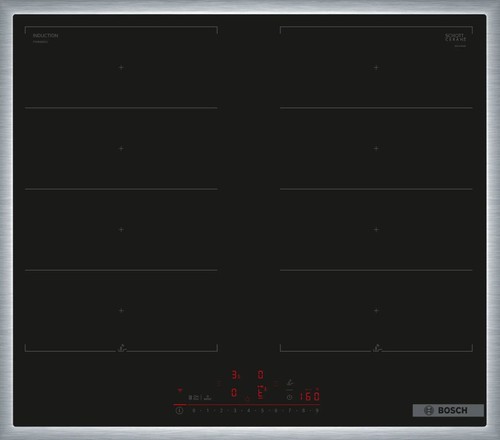
Task: Set power level 2 on the slider
Action: 221,410
